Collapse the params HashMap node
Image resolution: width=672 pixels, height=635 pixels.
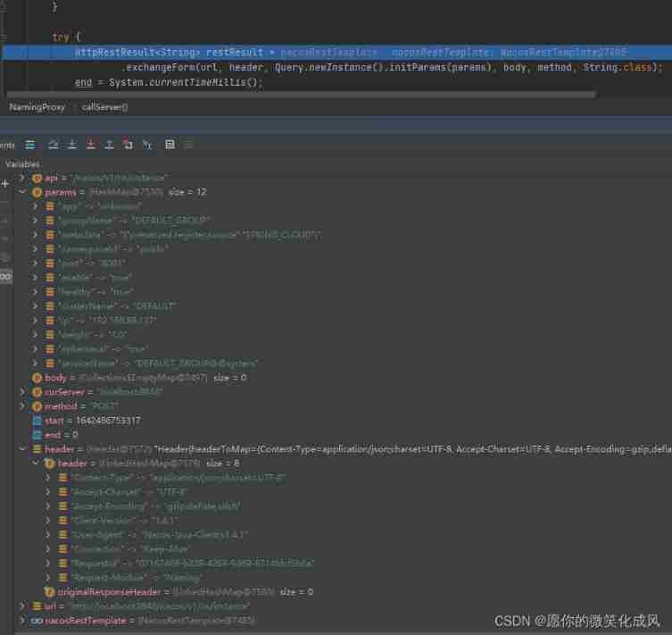tap(23, 192)
